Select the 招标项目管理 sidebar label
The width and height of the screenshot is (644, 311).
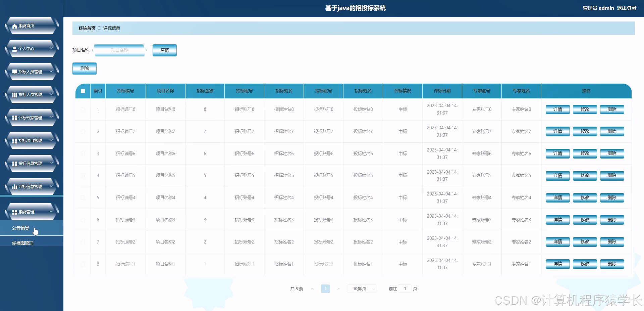click(30, 141)
